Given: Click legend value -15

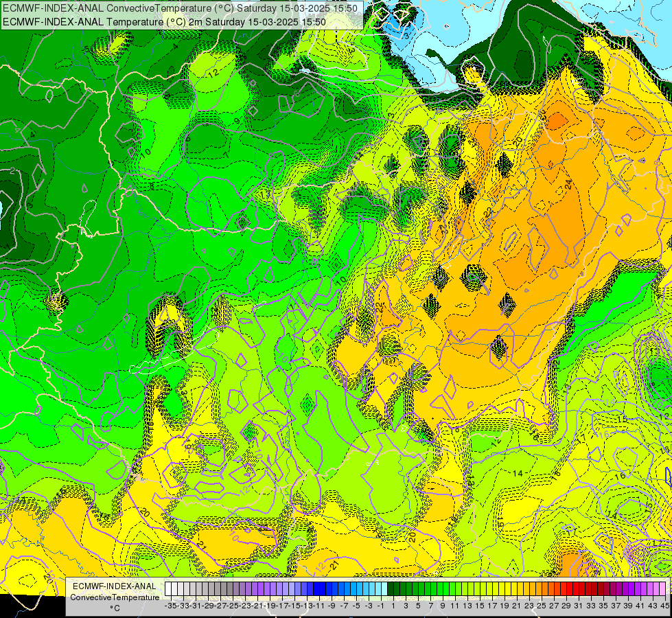Looking at the screenshot, I should tap(295, 606).
